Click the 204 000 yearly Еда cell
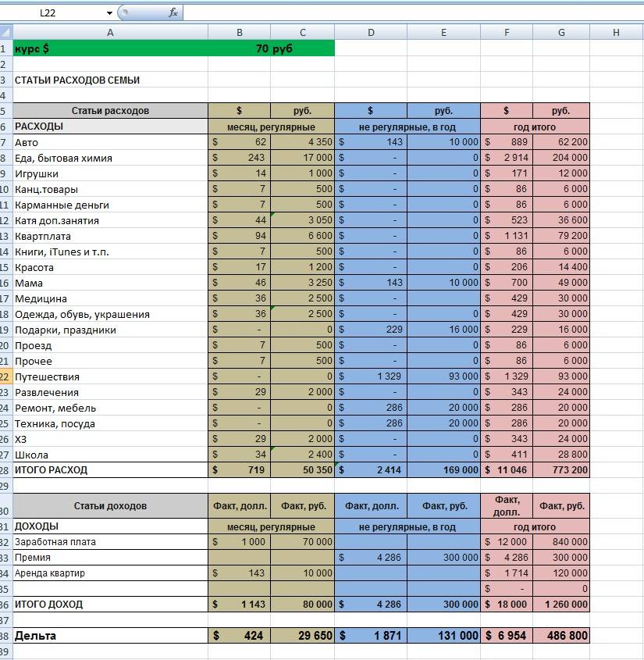This screenshot has height=660, width=644. pos(561,158)
